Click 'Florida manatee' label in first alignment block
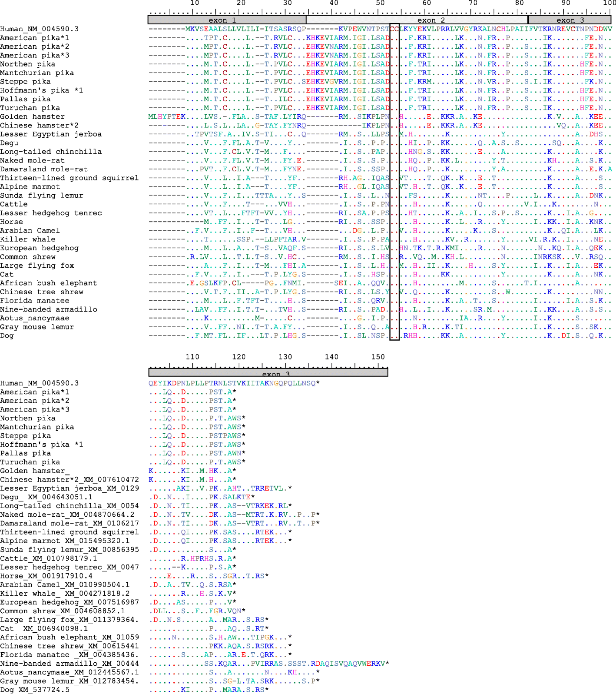The height and width of the screenshot is (694, 616). [x=35, y=301]
